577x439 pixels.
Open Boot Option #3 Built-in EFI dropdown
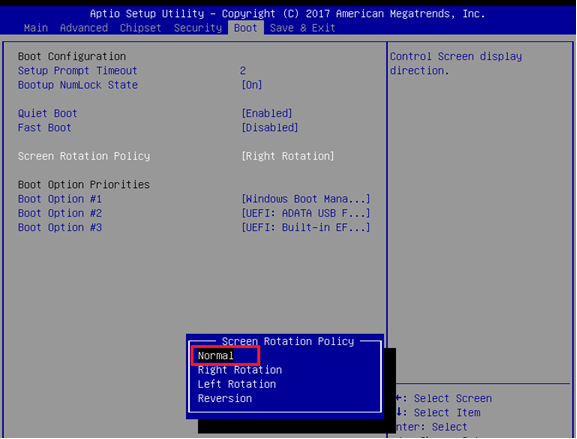[x=305, y=227]
